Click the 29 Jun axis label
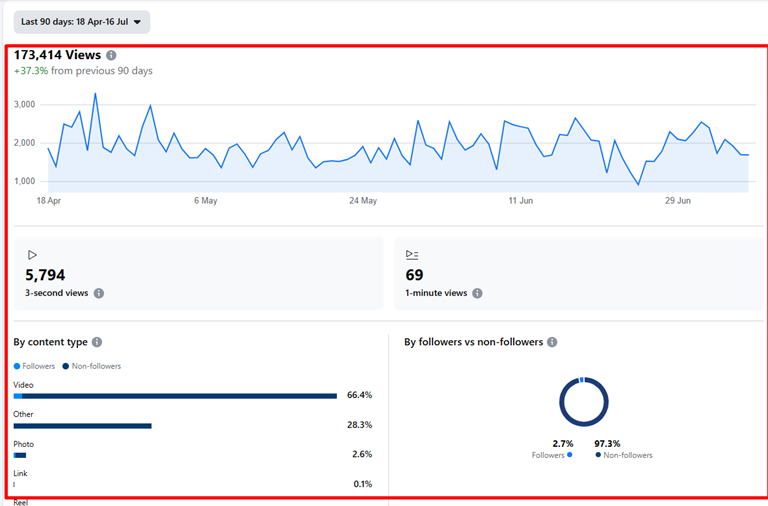Image resolution: width=768 pixels, height=506 pixels. (678, 201)
